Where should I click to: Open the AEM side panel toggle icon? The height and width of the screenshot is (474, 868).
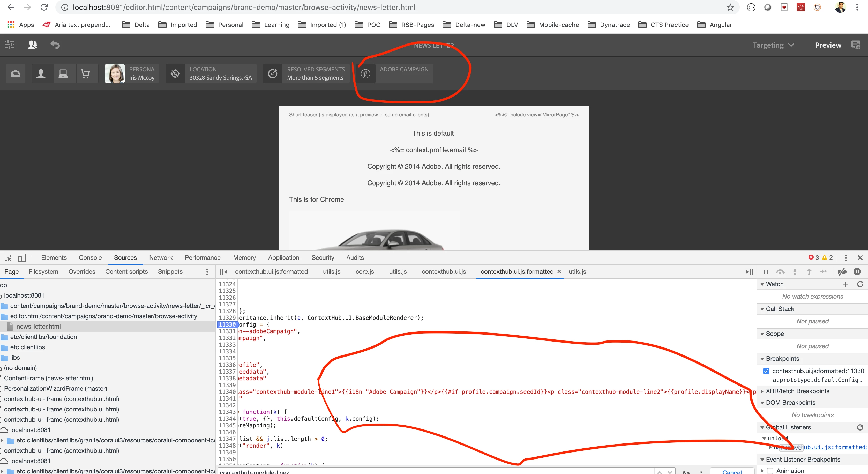9,45
